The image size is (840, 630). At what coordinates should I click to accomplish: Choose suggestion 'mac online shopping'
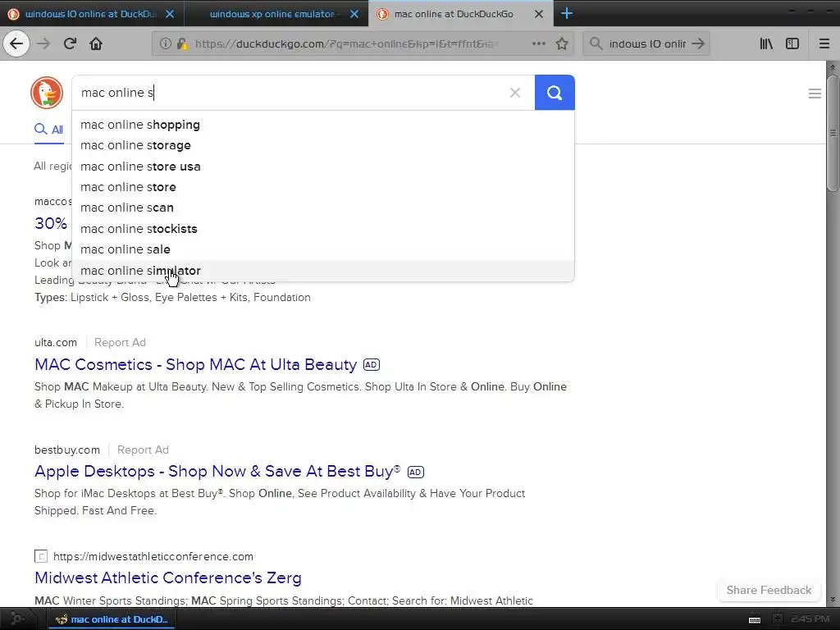click(x=323, y=125)
